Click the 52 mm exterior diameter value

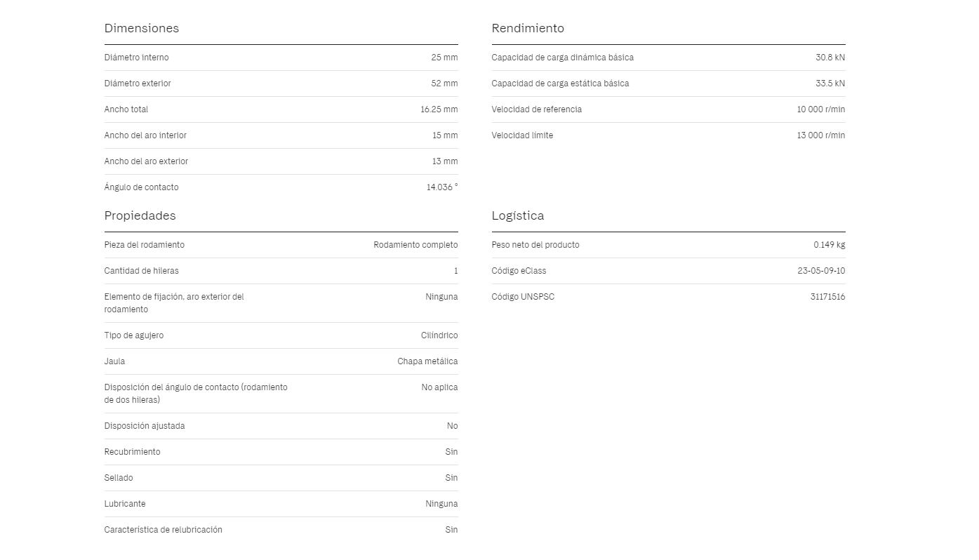[x=444, y=84]
